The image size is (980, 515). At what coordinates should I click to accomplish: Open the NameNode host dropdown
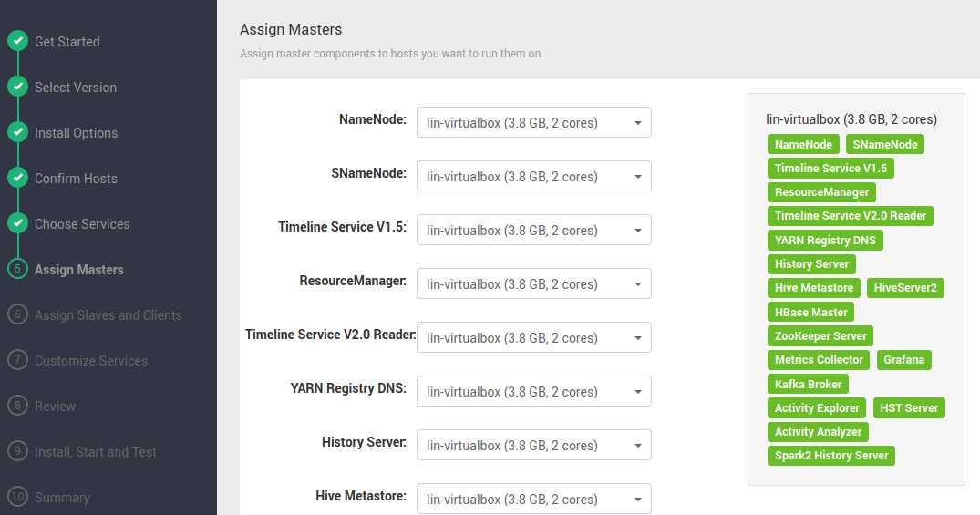[x=533, y=123]
